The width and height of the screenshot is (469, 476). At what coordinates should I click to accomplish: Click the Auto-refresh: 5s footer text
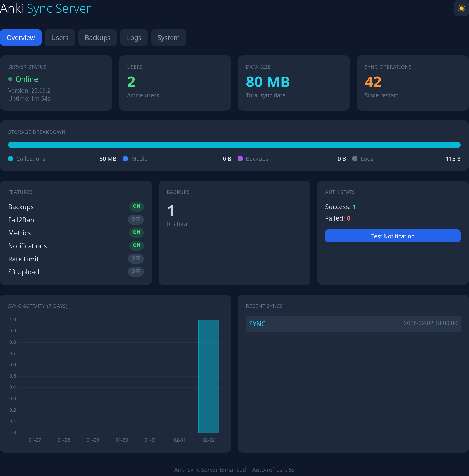[273, 470]
